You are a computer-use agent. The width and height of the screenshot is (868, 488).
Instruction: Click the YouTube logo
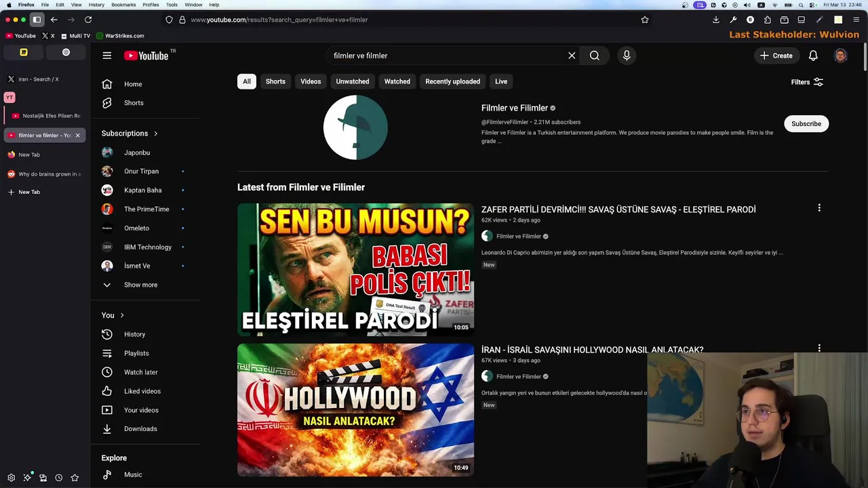[x=146, y=56]
